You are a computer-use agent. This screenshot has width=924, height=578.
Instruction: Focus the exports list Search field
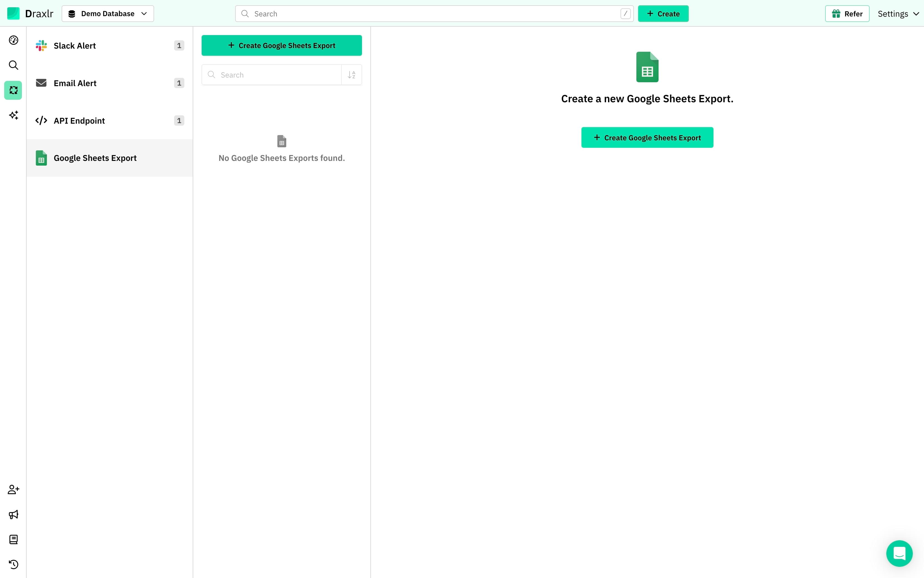(x=272, y=74)
